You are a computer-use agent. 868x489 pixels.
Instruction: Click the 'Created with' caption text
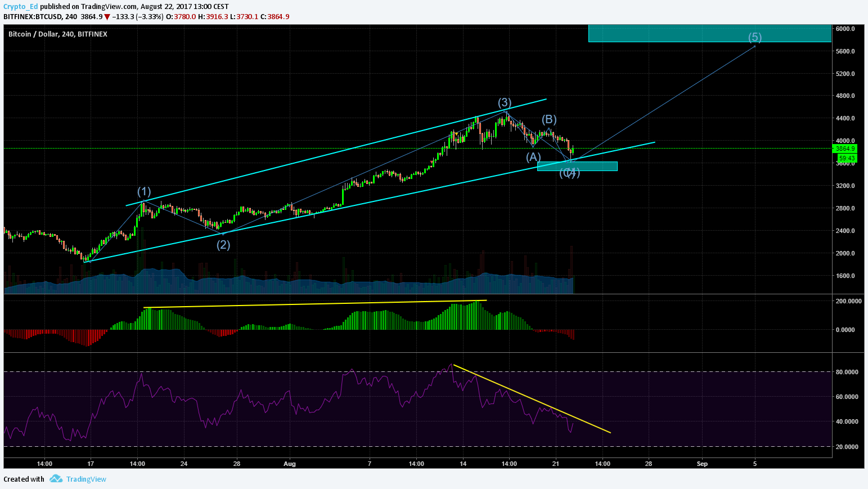pyautogui.click(x=24, y=479)
